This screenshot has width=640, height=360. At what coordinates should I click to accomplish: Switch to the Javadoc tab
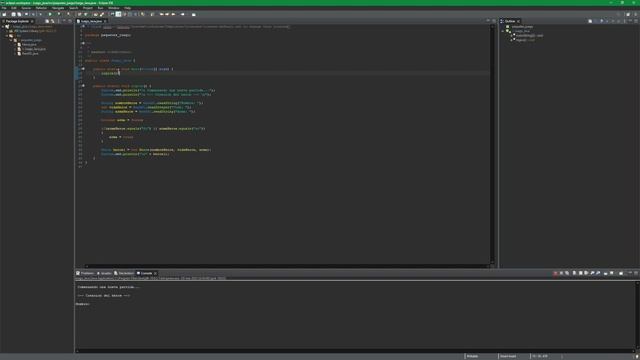[104, 273]
